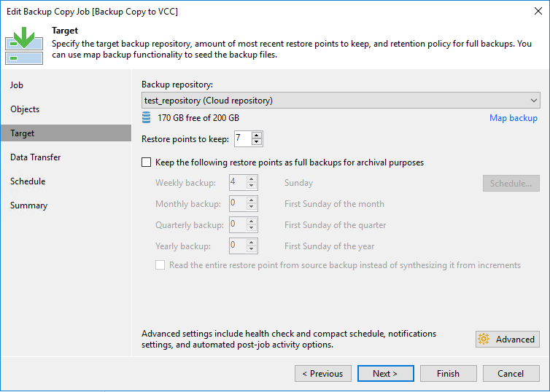Screen dimensions: 550x392
Task: Decrease the Monthly backup count
Action: [x=252, y=207]
